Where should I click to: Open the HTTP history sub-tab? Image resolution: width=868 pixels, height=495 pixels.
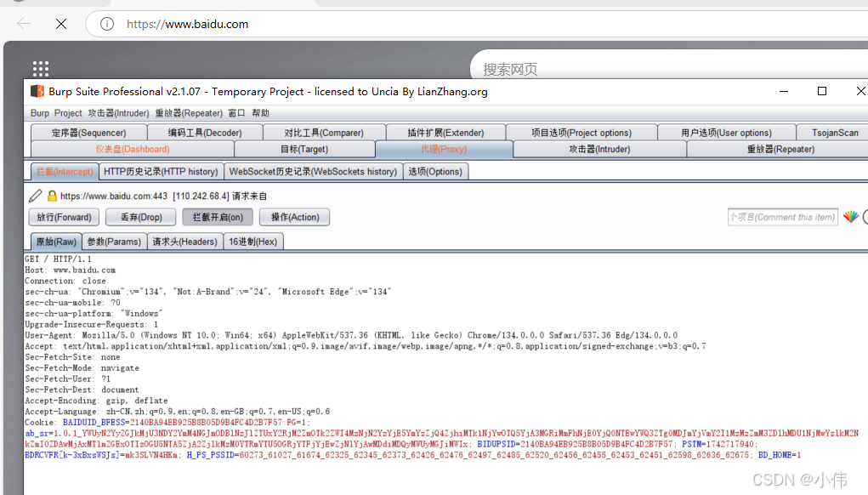(161, 172)
